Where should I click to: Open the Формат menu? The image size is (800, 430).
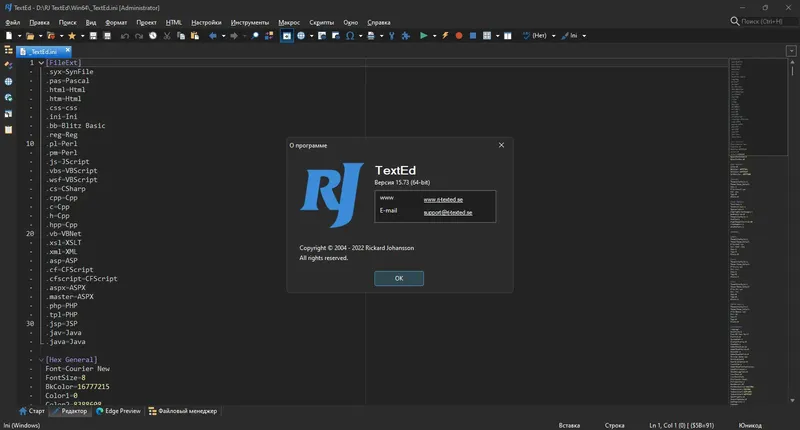(116, 22)
